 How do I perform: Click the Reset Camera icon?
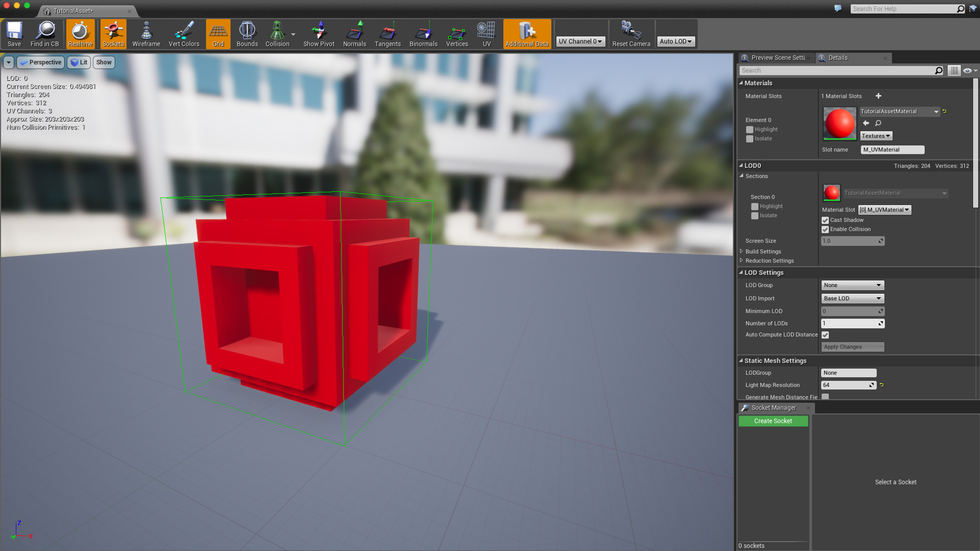[x=631, y=34]
